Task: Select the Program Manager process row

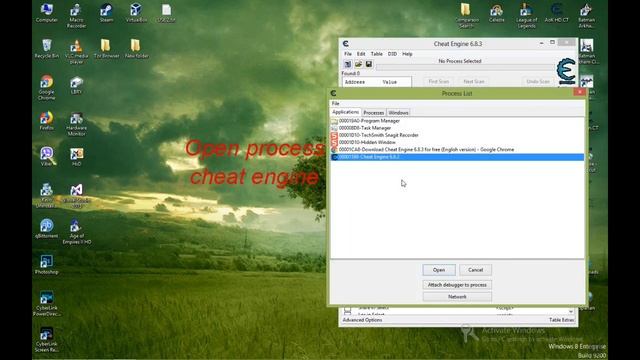Action: tap(457, 121)
